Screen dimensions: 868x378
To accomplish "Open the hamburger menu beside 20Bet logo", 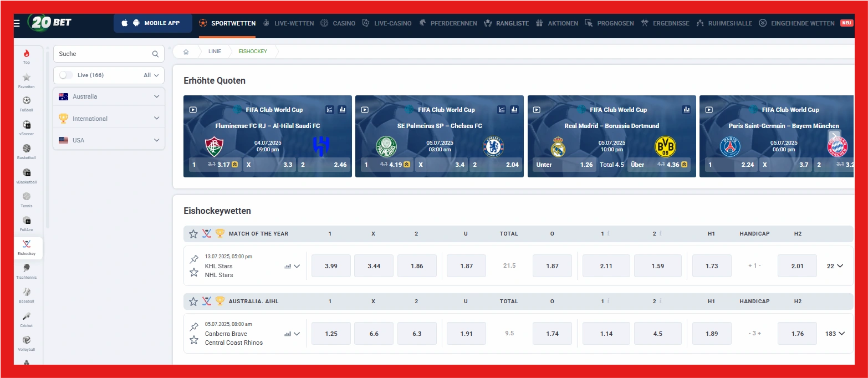I will tap(17, 23).
